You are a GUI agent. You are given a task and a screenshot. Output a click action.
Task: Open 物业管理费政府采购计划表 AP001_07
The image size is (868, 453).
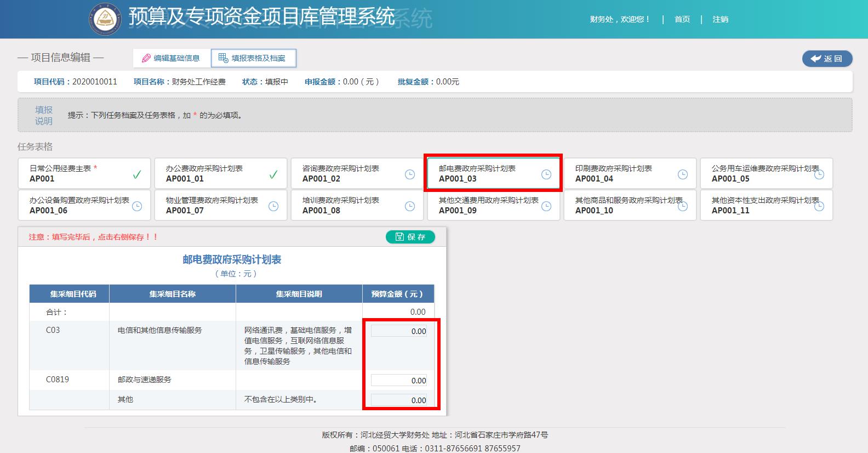220,206
